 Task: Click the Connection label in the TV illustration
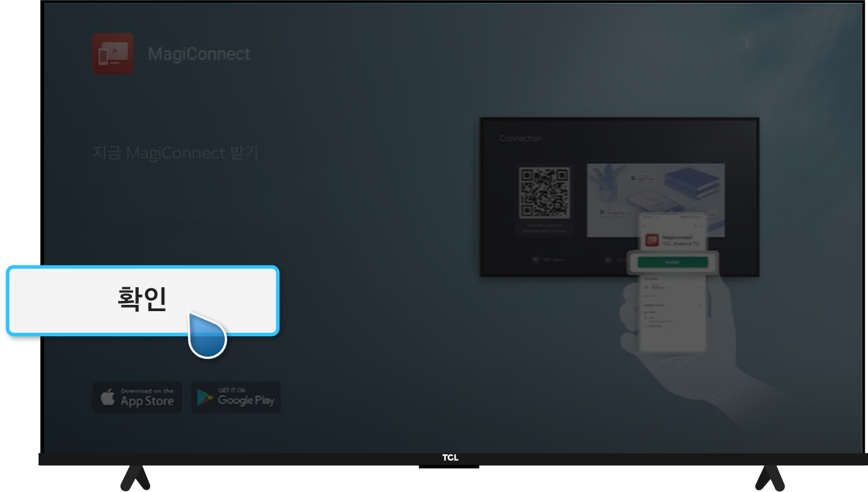coord(521,138)
